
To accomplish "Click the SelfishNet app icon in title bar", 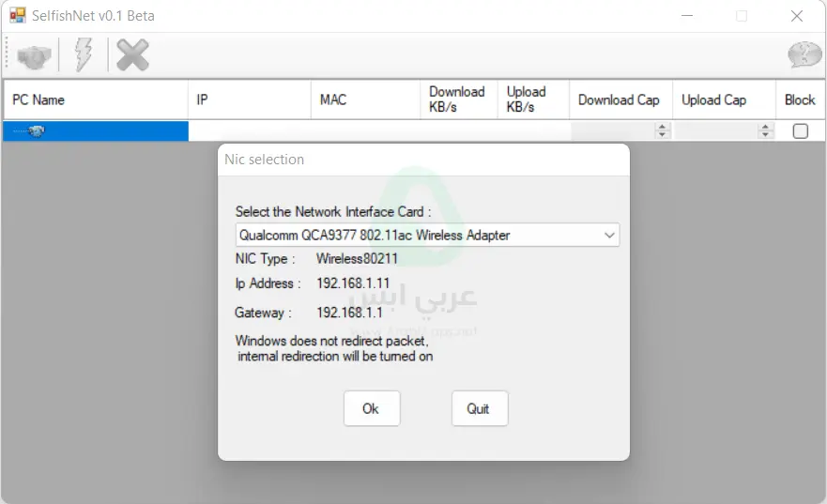I will click(x=17, y=16).
